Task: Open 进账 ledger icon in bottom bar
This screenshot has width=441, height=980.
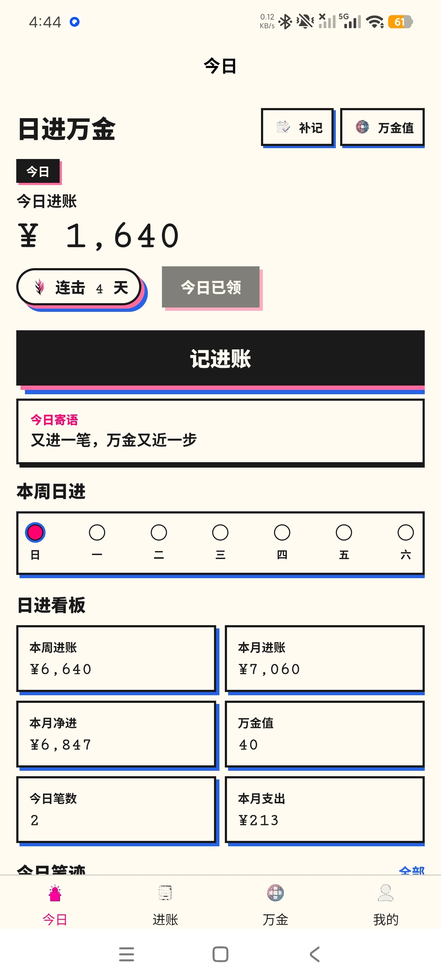Action: coord(165,893)
